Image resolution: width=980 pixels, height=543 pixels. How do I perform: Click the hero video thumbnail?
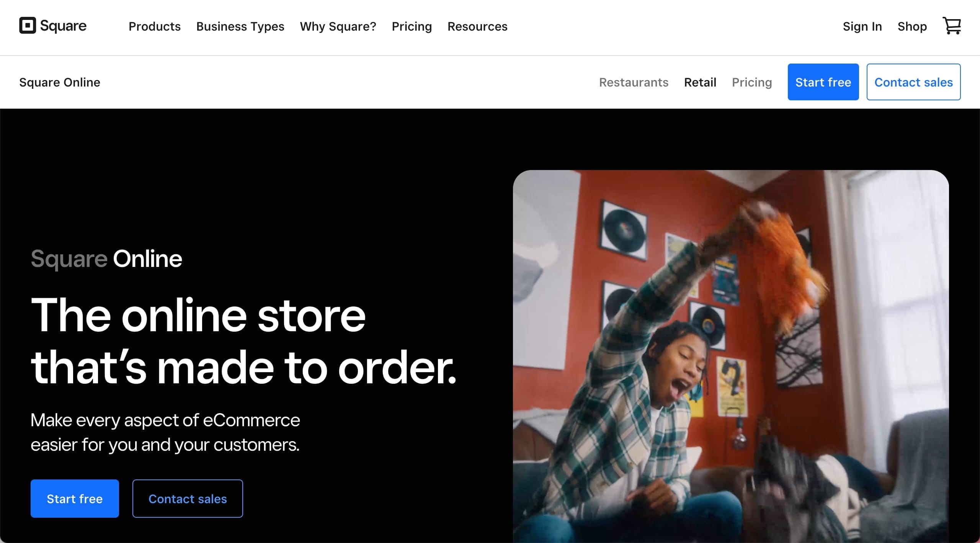pyautogui.click(x=731, y=357)
